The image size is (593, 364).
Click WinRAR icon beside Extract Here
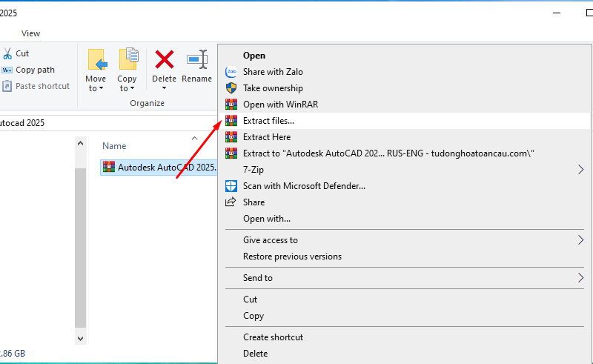[231, 136]
